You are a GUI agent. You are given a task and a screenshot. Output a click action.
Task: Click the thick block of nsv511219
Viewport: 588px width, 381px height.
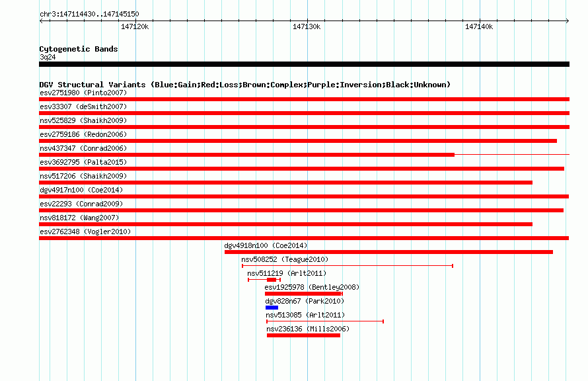click(x=272, y=280)
